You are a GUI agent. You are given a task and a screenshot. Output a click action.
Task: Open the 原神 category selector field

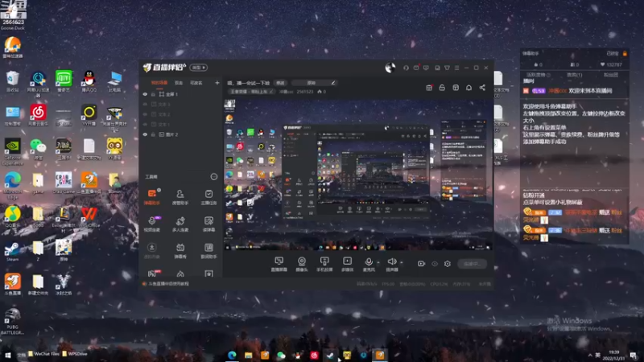tap(313, 83)
